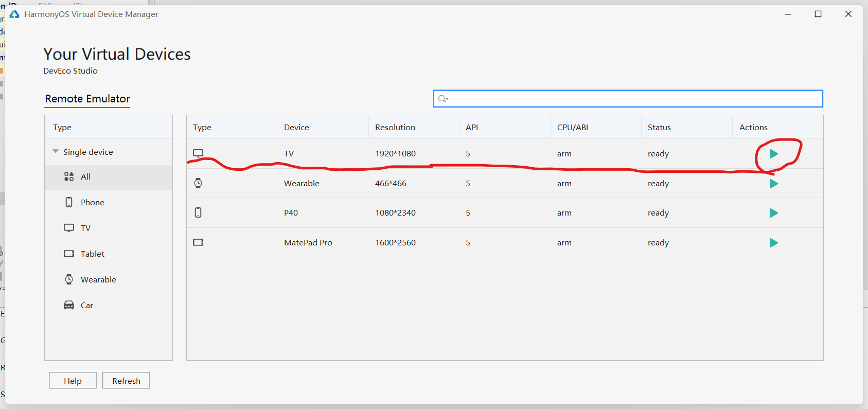This screenshot has width=868, height=409.
Task: Click the Wearable watch icon in table
Action: pos(198,183)
